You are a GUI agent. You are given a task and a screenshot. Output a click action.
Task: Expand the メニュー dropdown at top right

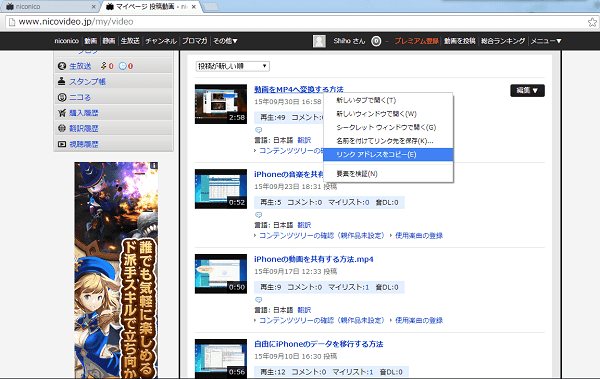pyautogui.click(x=546, y=41)
